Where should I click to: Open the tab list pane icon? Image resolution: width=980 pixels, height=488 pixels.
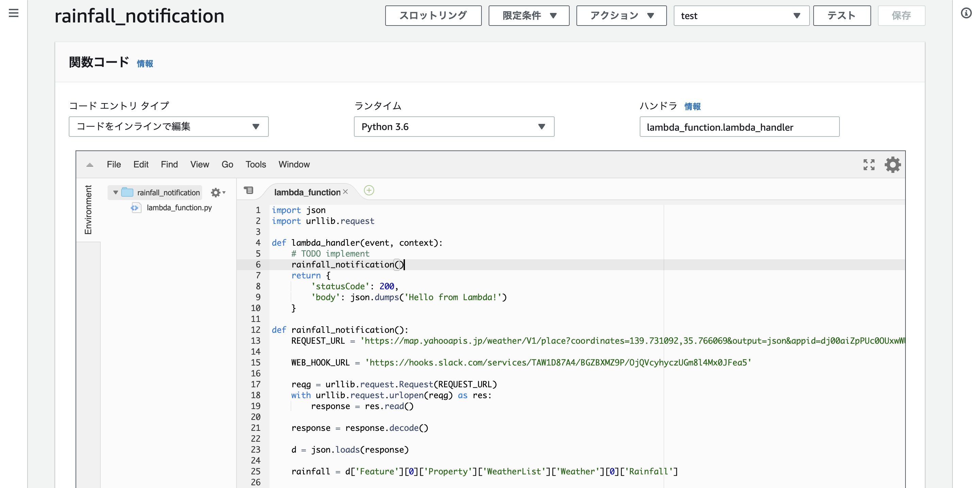click(249, 190)
